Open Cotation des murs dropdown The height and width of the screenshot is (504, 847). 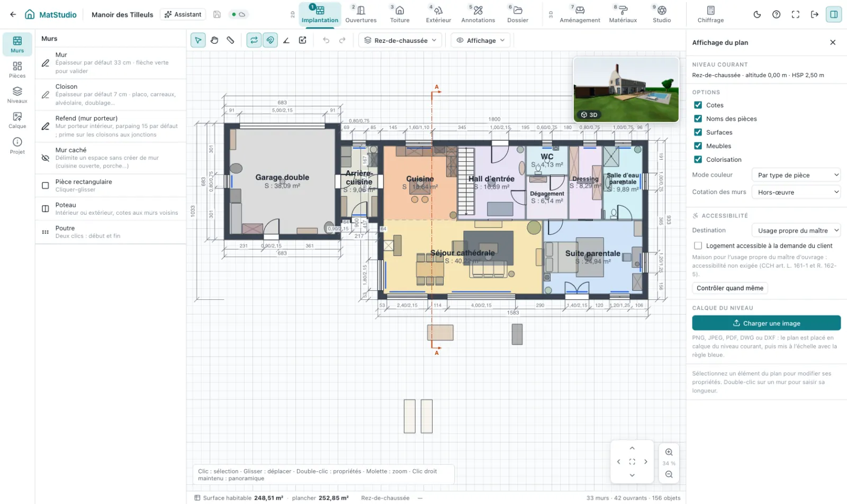[796, 192]
